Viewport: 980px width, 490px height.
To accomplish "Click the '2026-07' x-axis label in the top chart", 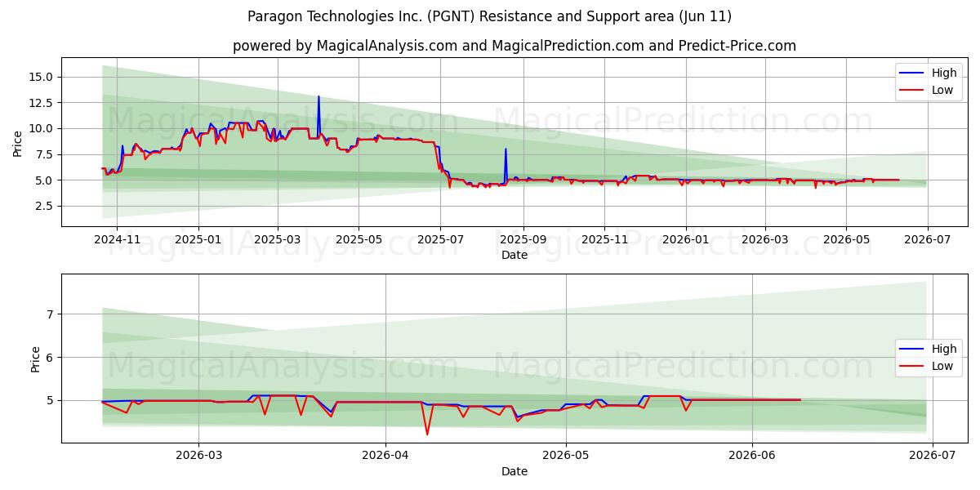I will (928, 239).
